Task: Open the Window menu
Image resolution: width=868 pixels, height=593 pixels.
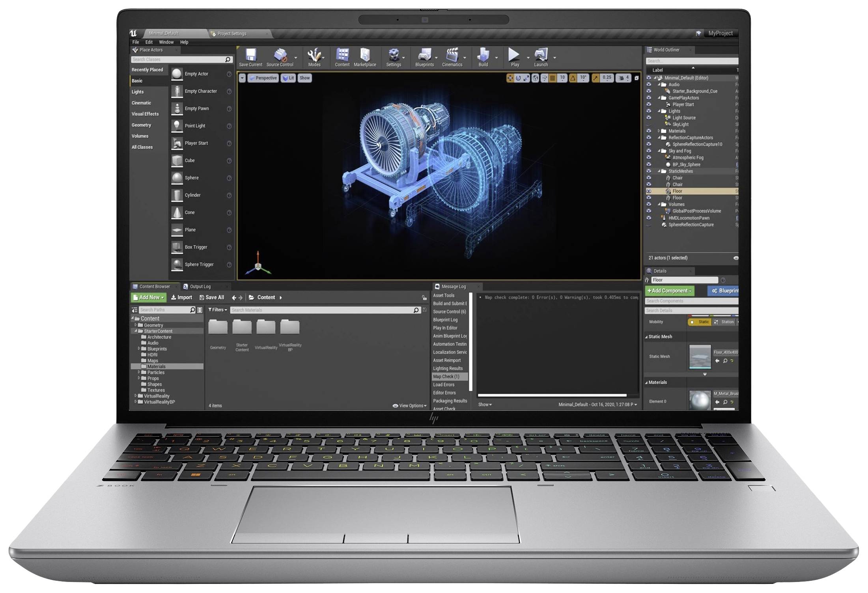Action: (168, 42)
